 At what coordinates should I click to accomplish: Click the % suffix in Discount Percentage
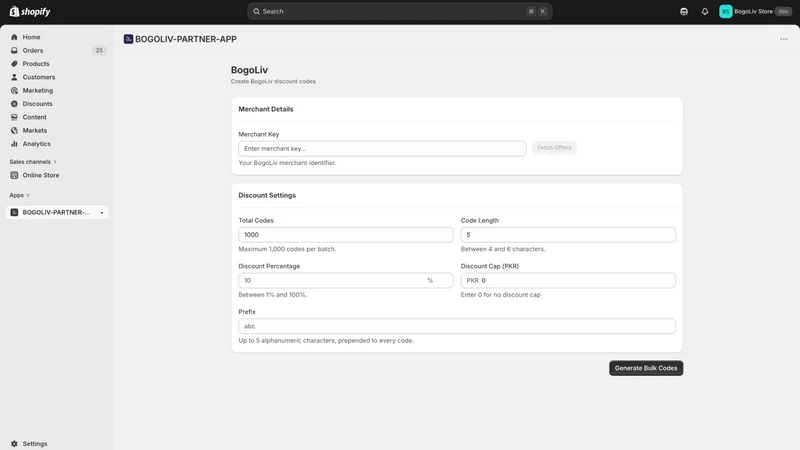pyautogui.click(x=430, y=281)
